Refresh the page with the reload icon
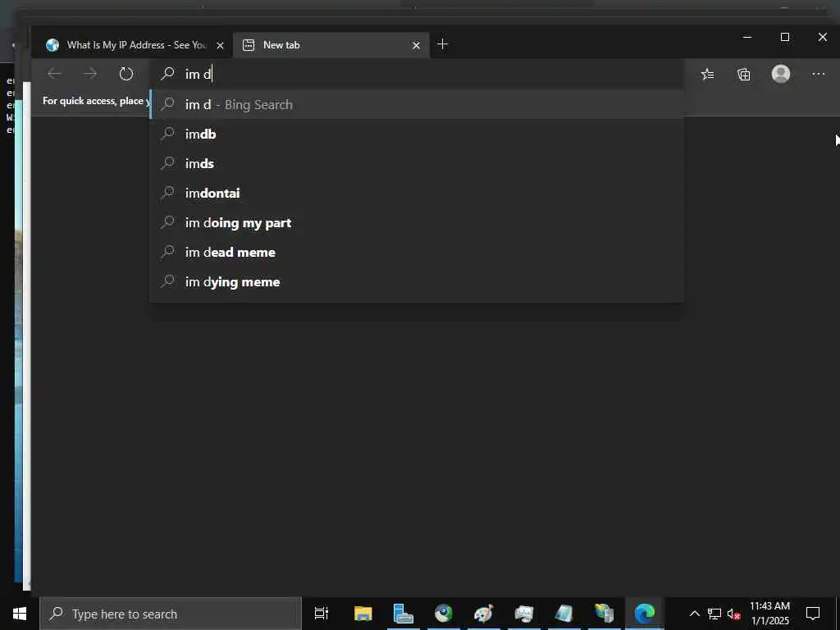 pyautogui.click(x=126, y=74)
